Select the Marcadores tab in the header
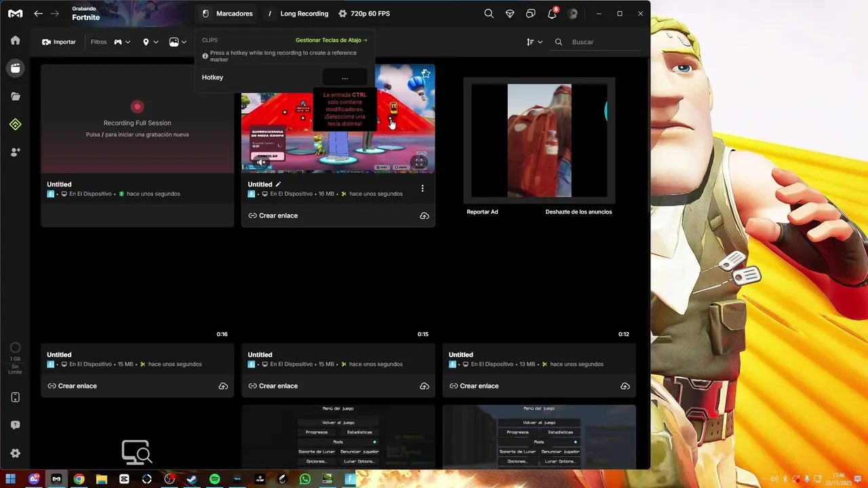 [x=228, y=14]
